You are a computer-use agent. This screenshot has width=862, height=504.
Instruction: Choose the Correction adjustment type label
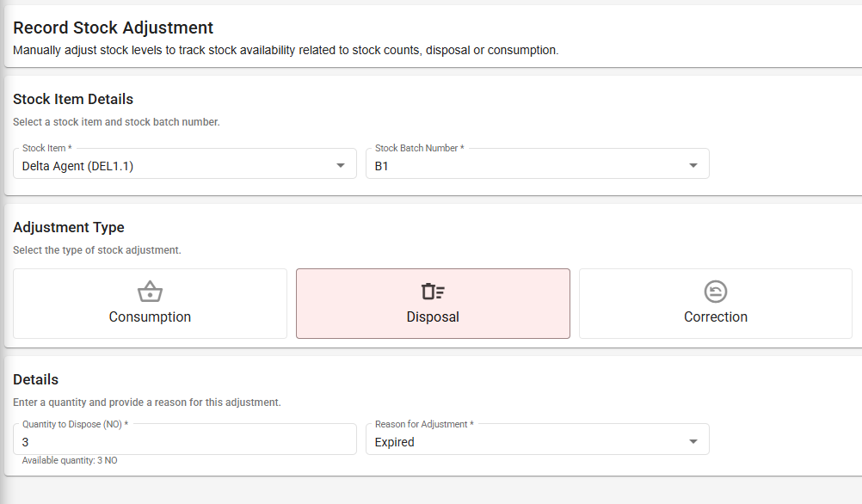(716, 317)
